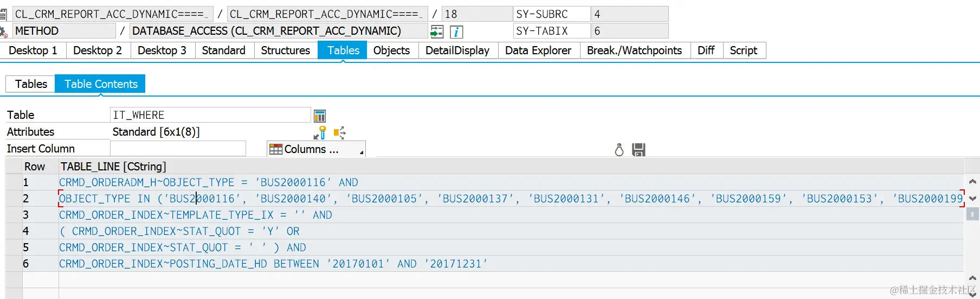
Task: Click the gear icon left of METHOD
Action: [x=4, y=32]
